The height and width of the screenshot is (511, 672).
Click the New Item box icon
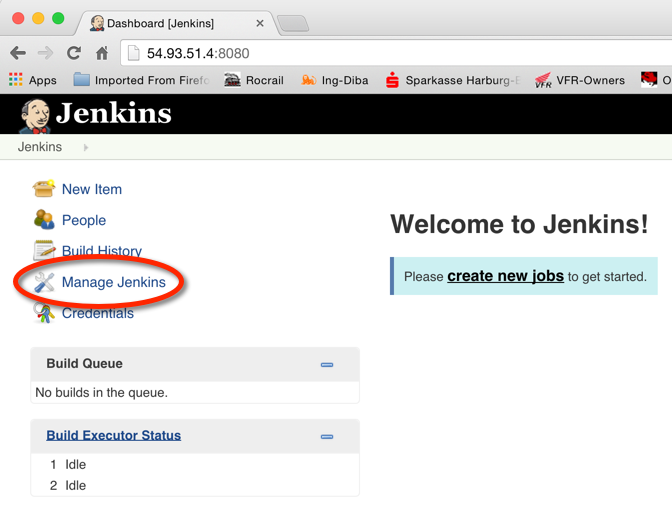(44, 189)
